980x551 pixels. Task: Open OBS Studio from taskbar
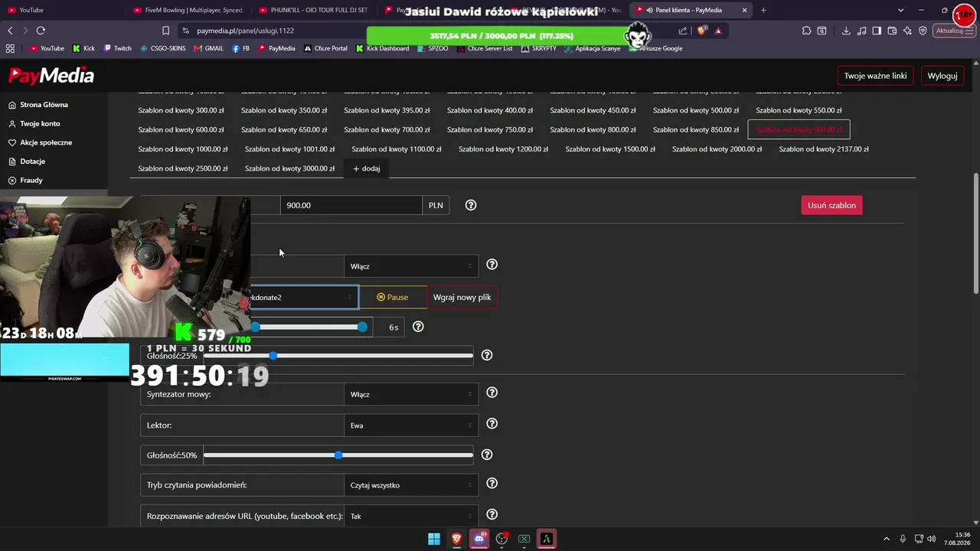tap(501, 539)
